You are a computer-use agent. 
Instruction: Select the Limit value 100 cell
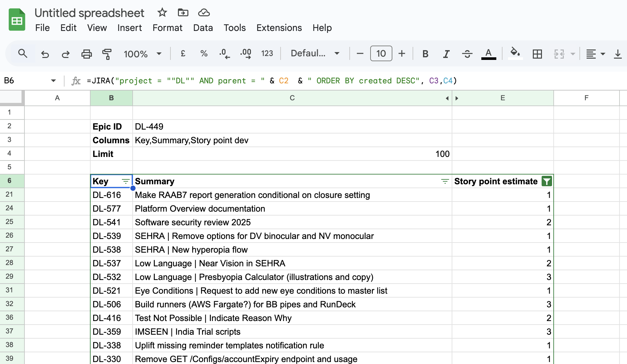tap(292, 154)
